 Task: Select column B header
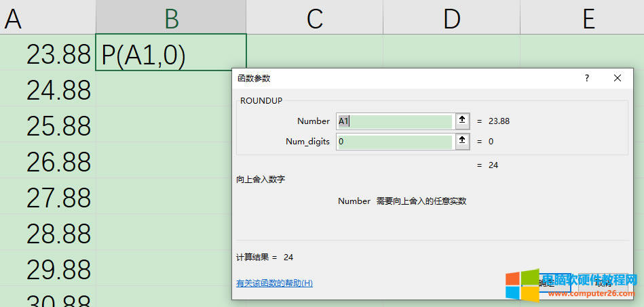[x=171, y=18]
